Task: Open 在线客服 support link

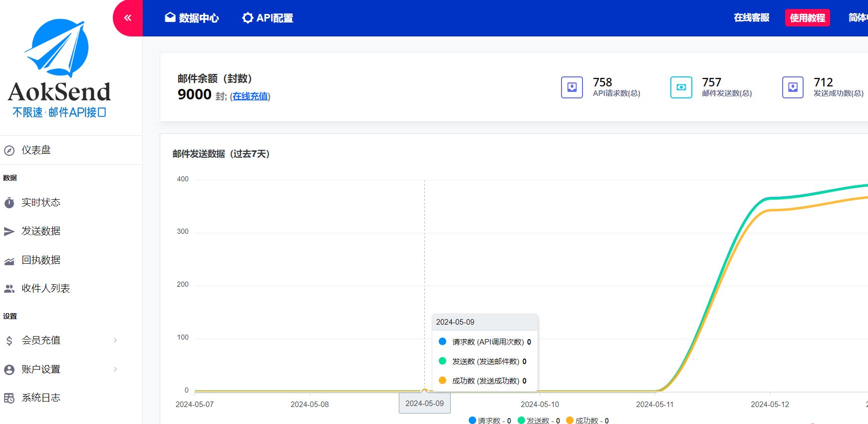Action: 752,18
